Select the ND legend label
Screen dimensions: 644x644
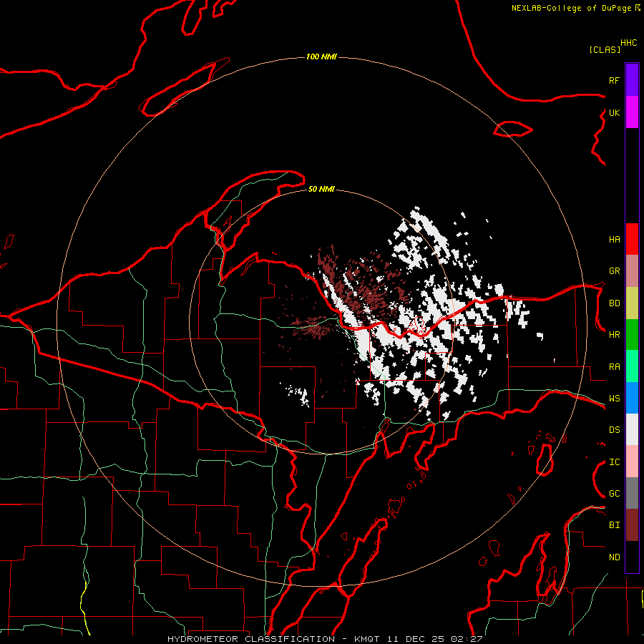point(614,557)
